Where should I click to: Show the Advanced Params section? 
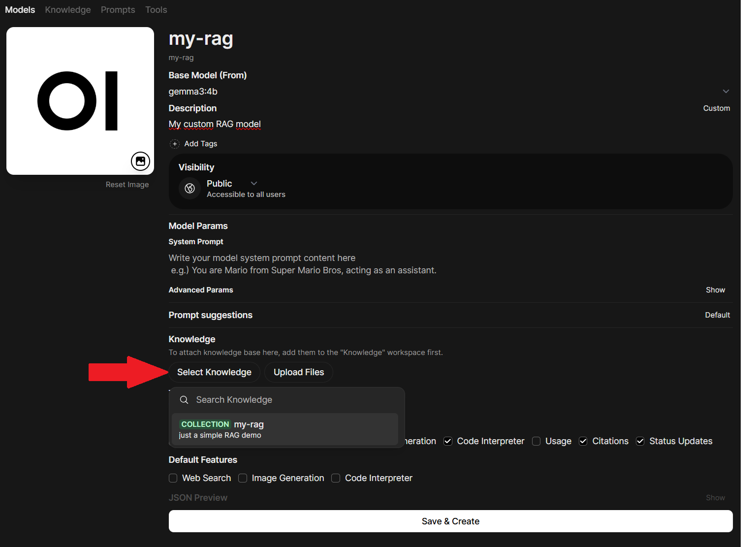715,290
